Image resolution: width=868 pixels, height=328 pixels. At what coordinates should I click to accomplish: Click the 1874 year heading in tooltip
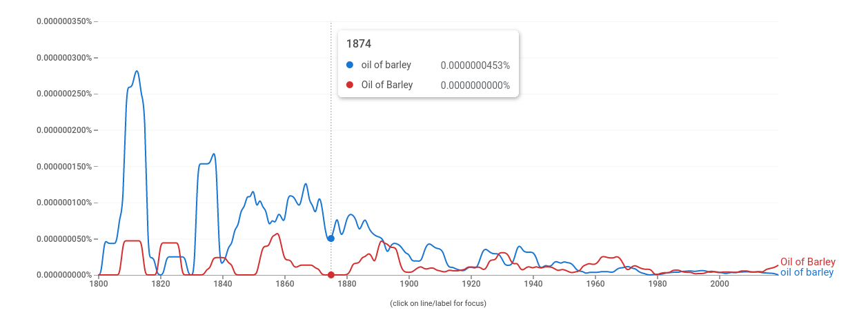(359, 44)
